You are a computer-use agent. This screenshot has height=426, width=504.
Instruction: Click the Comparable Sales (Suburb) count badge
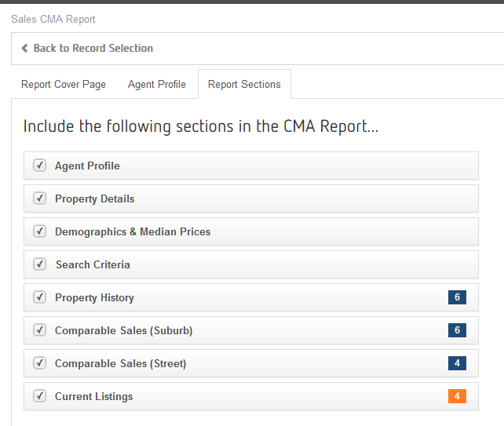457,330
